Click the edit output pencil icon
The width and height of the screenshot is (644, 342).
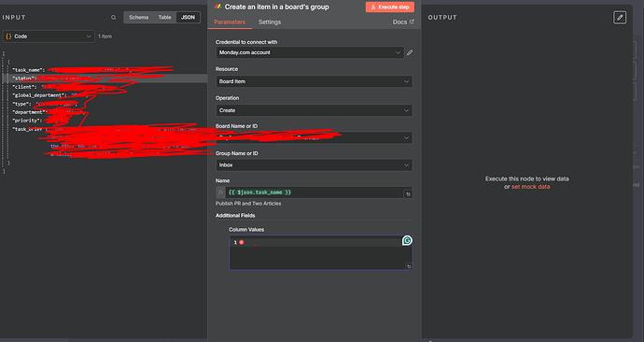(x=620, y=17)
